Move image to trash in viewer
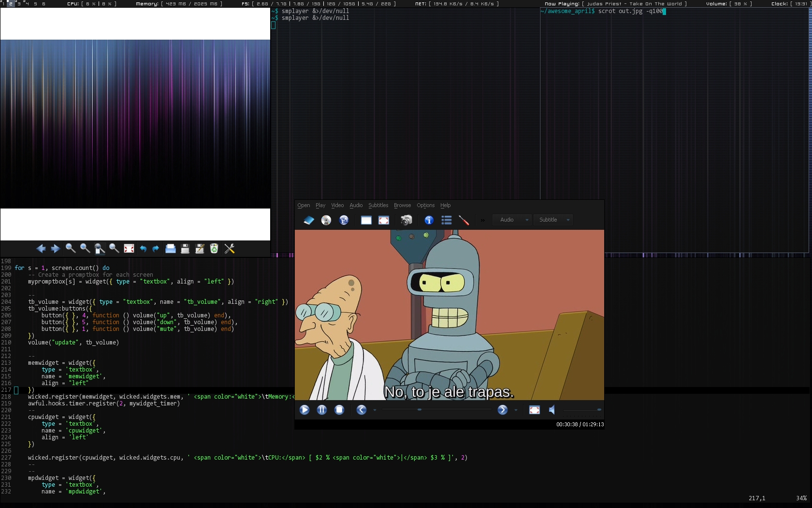 tap(214, 249)
